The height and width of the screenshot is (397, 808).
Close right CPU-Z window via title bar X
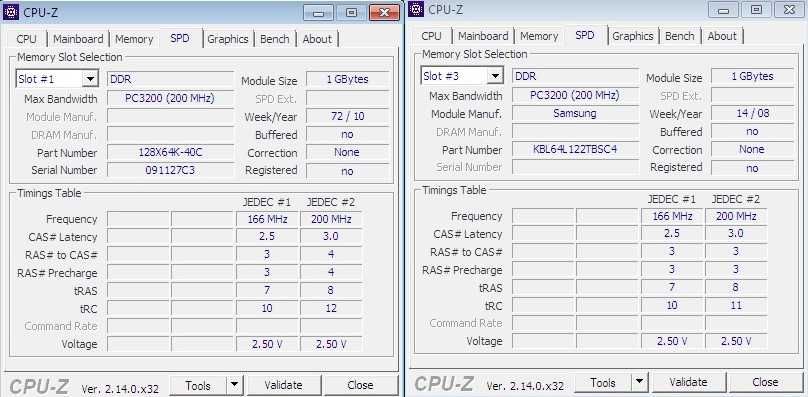click(x=789, y=9)
